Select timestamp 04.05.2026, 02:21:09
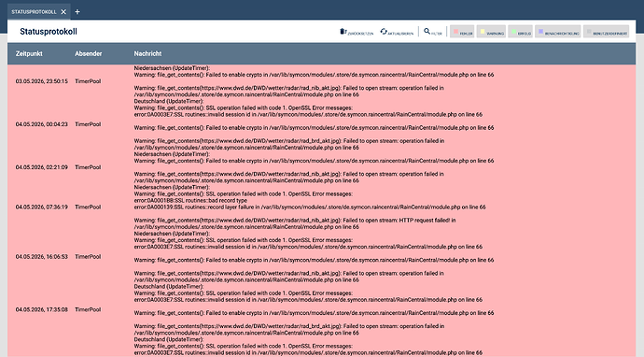Image resolution: width=644 pixels, height=357 pixels. [41, 167]
